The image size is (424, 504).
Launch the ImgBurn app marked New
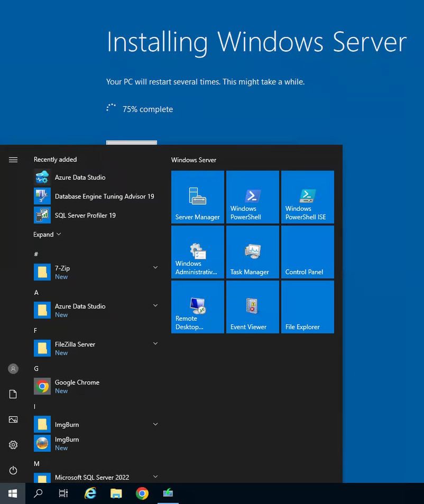(97, 443)
